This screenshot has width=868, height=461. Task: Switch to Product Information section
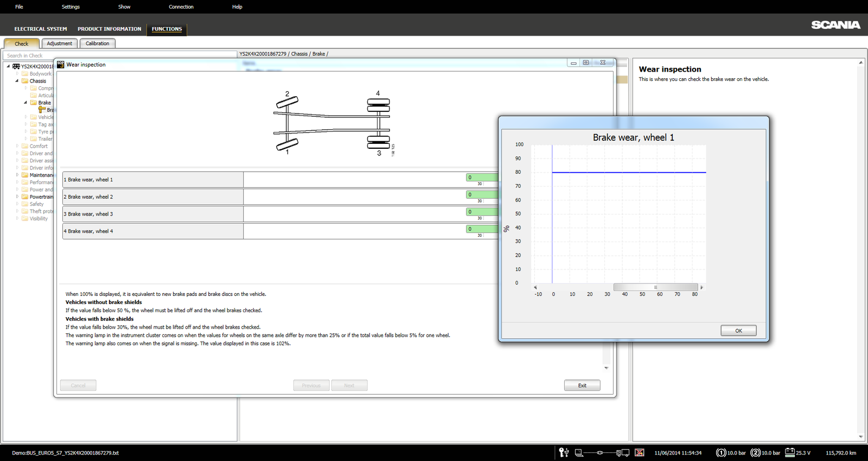click(109, 29)
